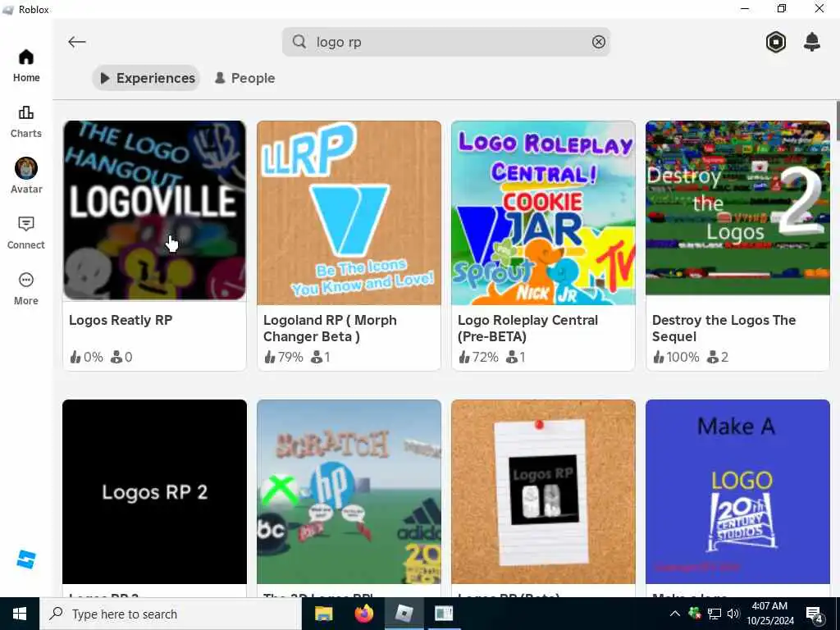
Task: Switch to the People tab
Action: (x=244, y=78)
